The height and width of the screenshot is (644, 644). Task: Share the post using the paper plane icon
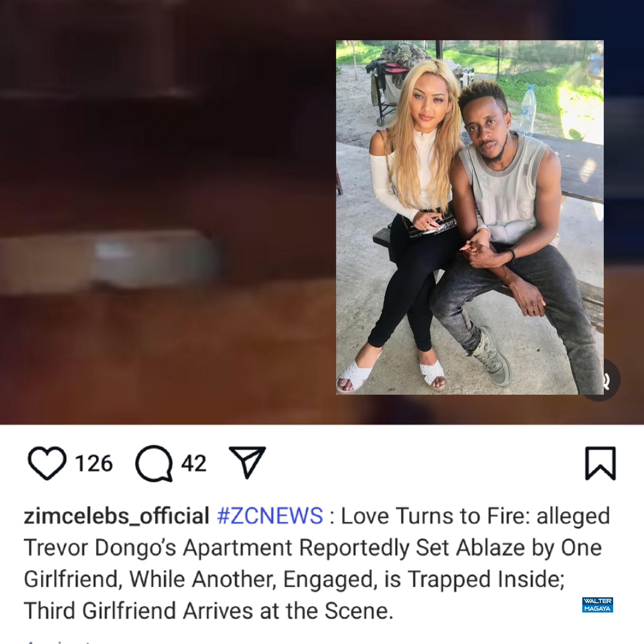[x=247, y=462]
